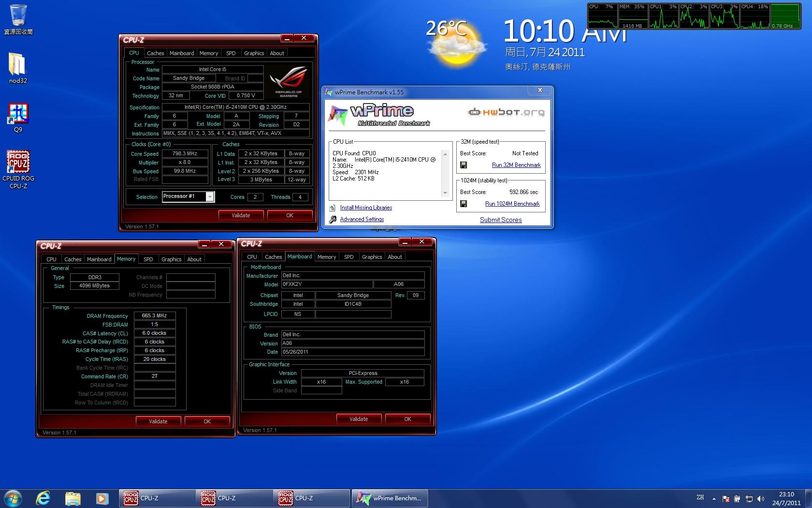The image size is (812, 508).
Task: Click Validate in CPU tab window
Action: tap(241, 215)
